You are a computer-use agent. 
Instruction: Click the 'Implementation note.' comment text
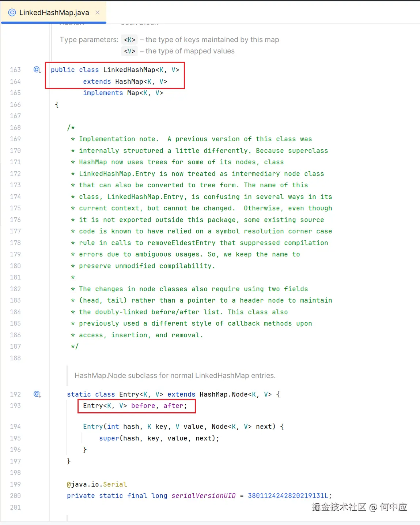click(x=119, y=139)
